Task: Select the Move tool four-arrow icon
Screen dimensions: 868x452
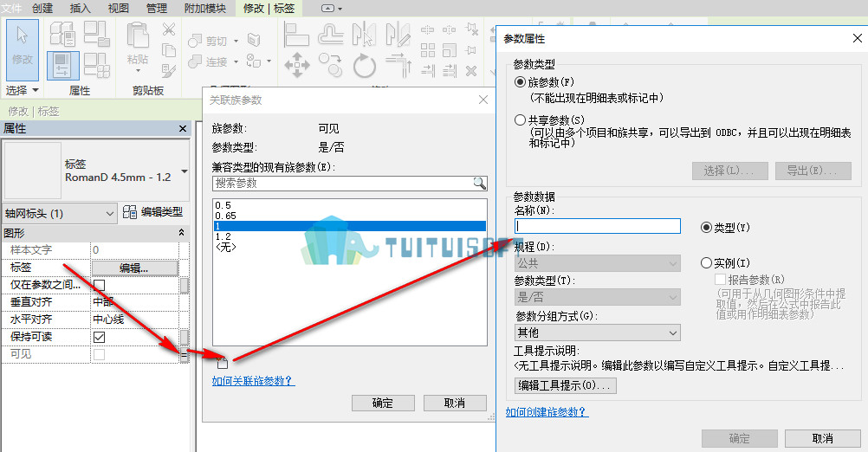Action: coord(297,65)
